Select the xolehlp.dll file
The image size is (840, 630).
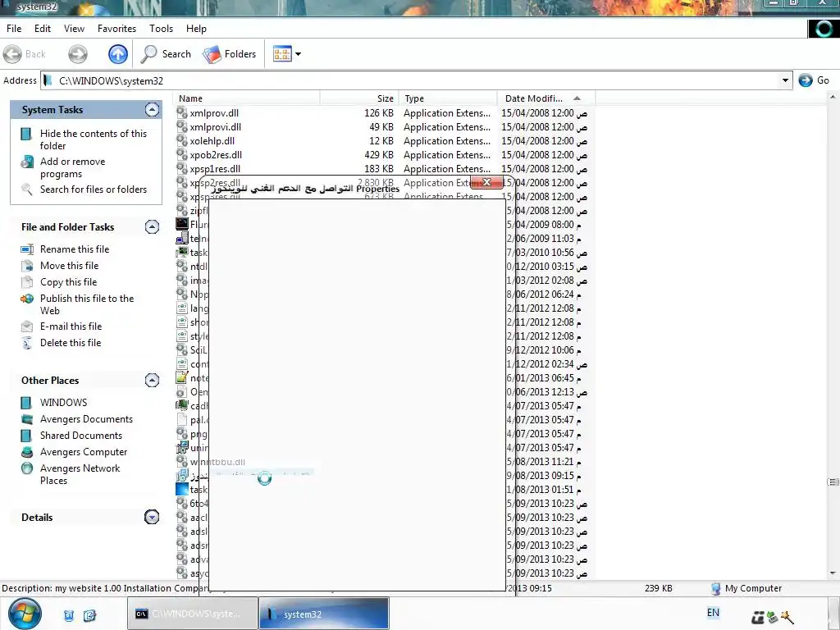pyautogui.click(x=212, y=141)
